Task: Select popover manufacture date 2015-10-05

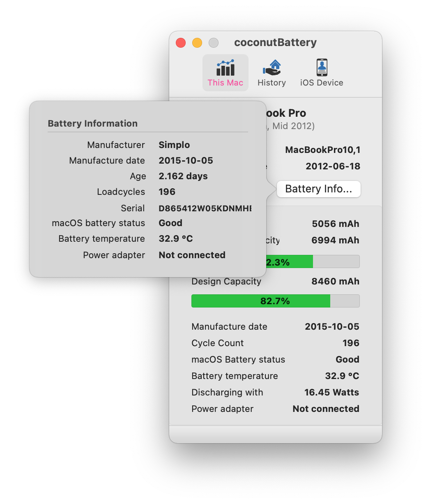Action: (186, 160)
